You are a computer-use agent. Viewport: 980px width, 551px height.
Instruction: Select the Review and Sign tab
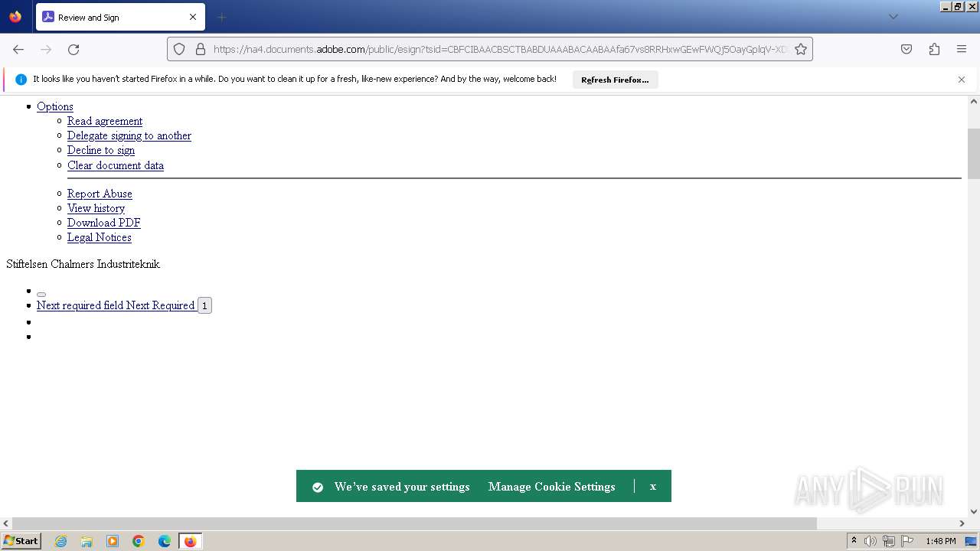(120, 17)
